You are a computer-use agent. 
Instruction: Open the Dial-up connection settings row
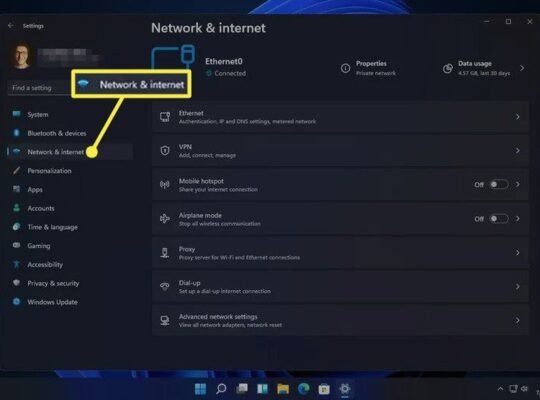click(340, 286)
